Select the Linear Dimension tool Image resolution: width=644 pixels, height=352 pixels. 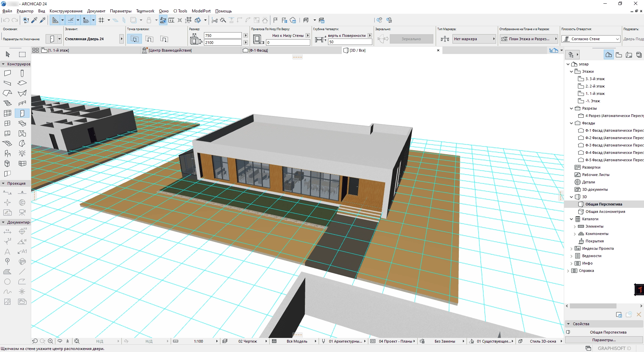point(7,231)
